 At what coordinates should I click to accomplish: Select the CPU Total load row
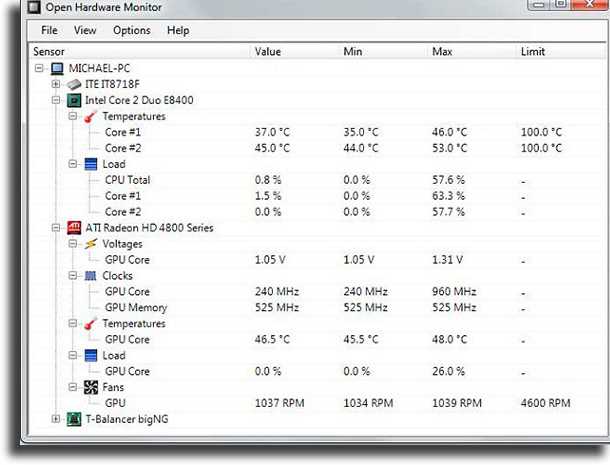pyautogui.click(x=316, y=180)
